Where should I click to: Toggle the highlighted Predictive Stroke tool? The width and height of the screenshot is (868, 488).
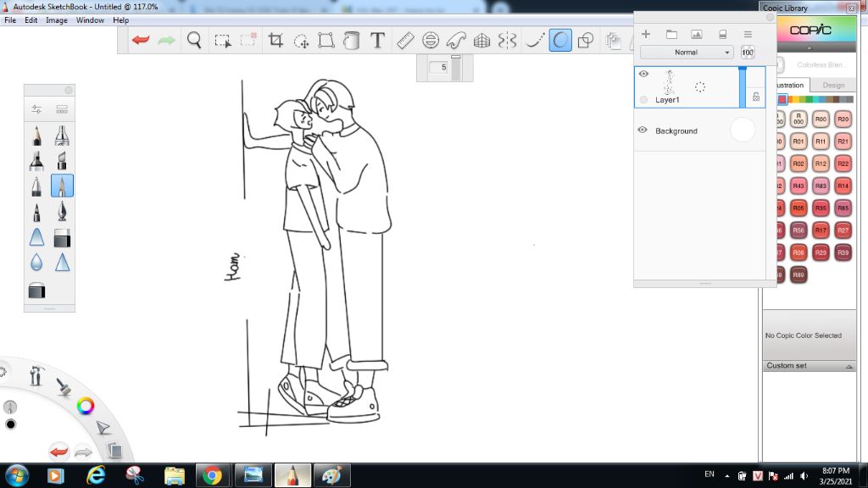click(x=560, y=41)
